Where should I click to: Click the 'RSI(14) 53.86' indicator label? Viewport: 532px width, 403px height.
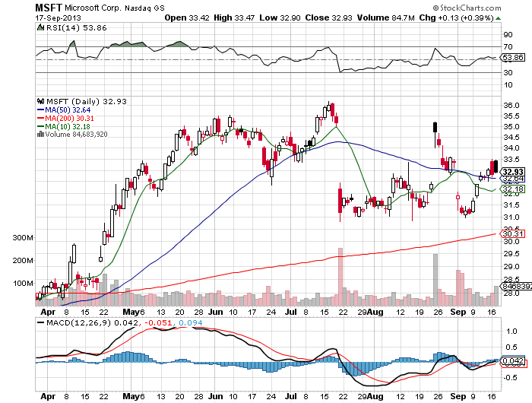click(x=76, y=27)
